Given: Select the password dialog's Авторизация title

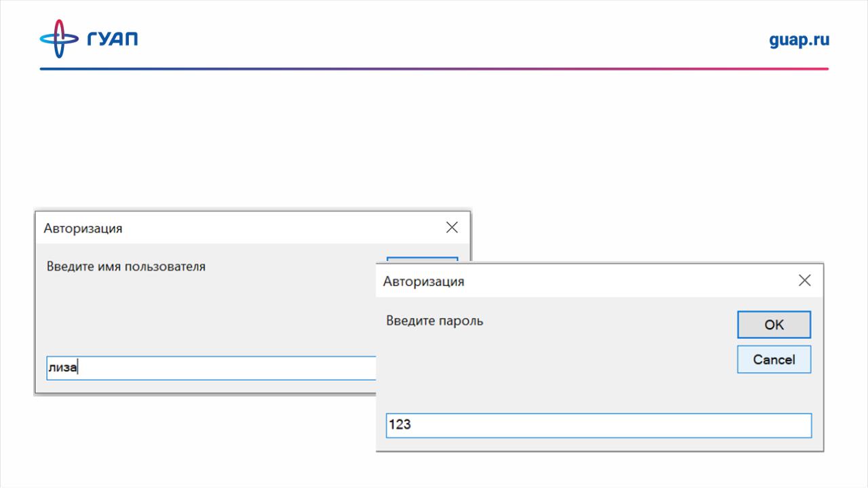Looking at the screenshot, I should pyautogui.click(x=424, y=281).
